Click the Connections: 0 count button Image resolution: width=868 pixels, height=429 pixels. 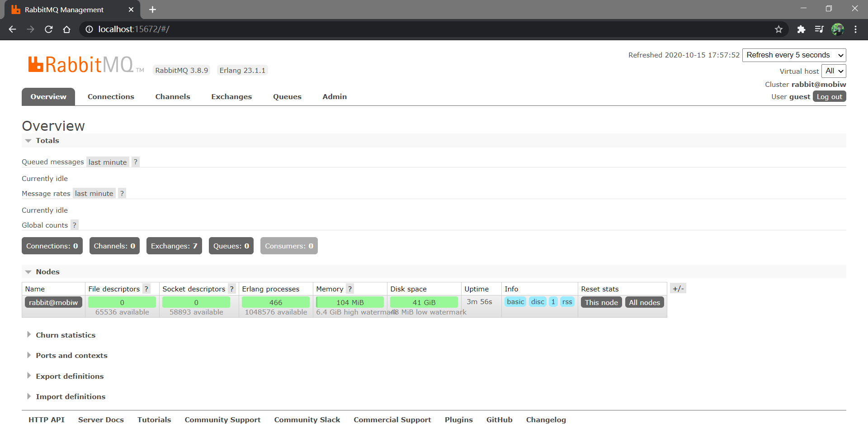tap(52, 246)
